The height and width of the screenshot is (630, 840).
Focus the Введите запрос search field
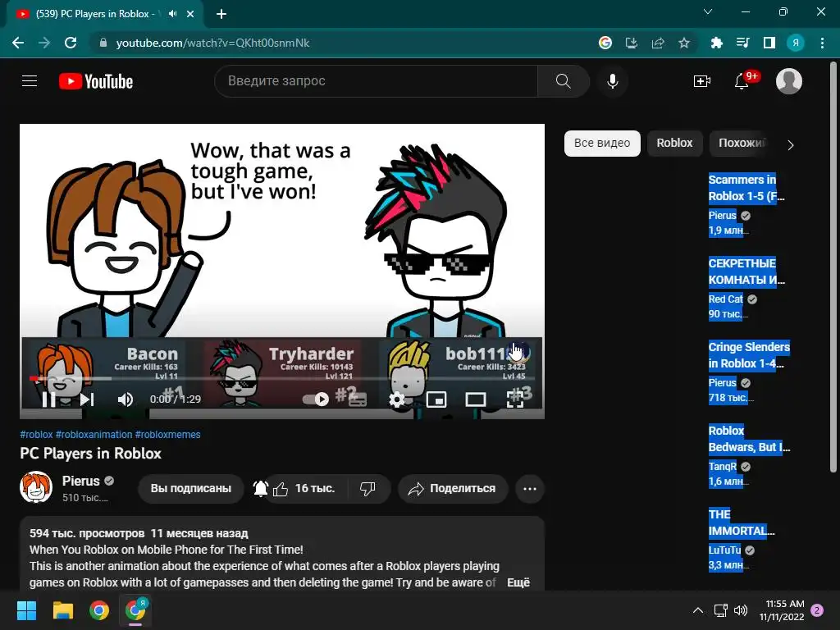click(x=376, y=81)
